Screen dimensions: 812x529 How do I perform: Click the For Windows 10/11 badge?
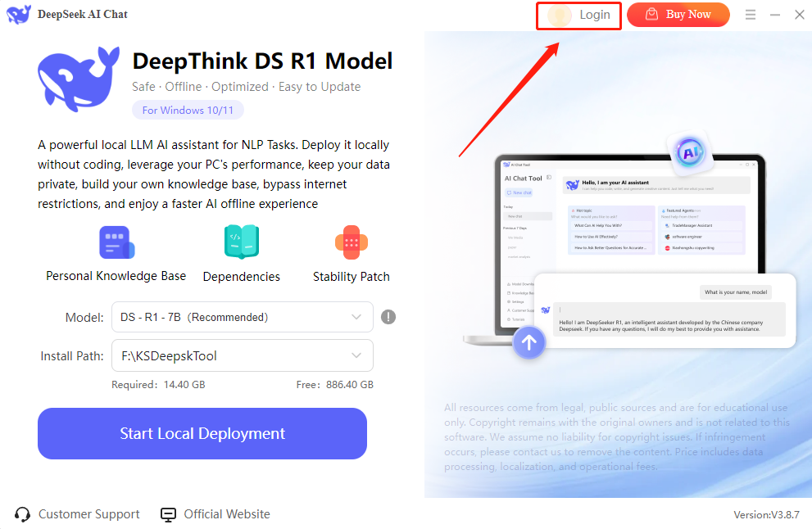pos(188,110)
